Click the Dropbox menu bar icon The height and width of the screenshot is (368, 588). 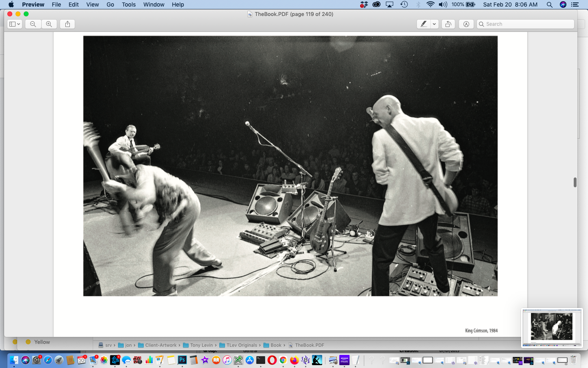[x=364, y=4]
